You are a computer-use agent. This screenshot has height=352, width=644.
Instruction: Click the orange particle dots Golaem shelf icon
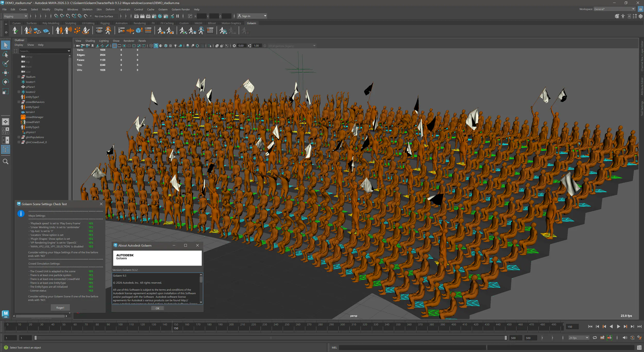click(x=77, y=31)
